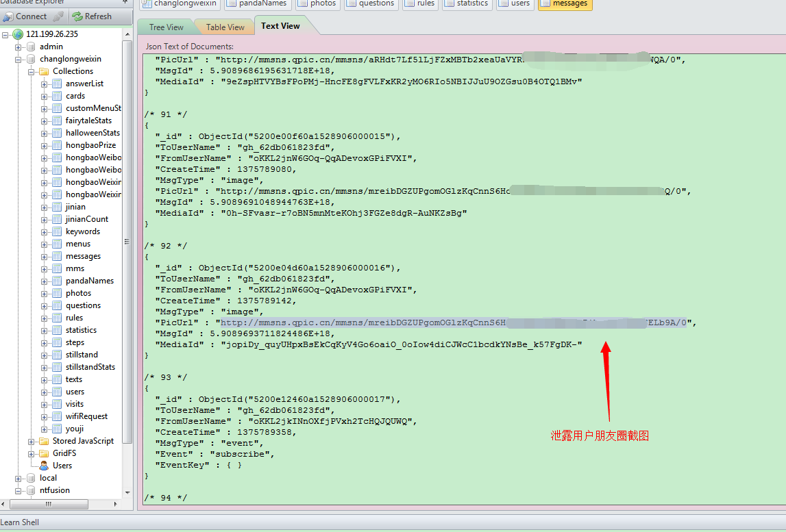Click the GridFS folder icon
Viewport: 786px width, 532px height.
[44, 453]
